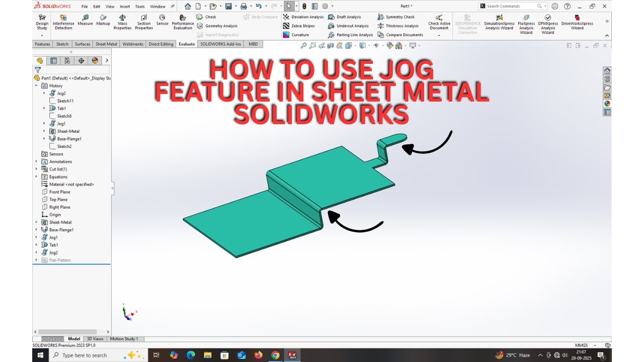Open MMGS unit system in status bar

pyautogui.click(x=581, y=345)
